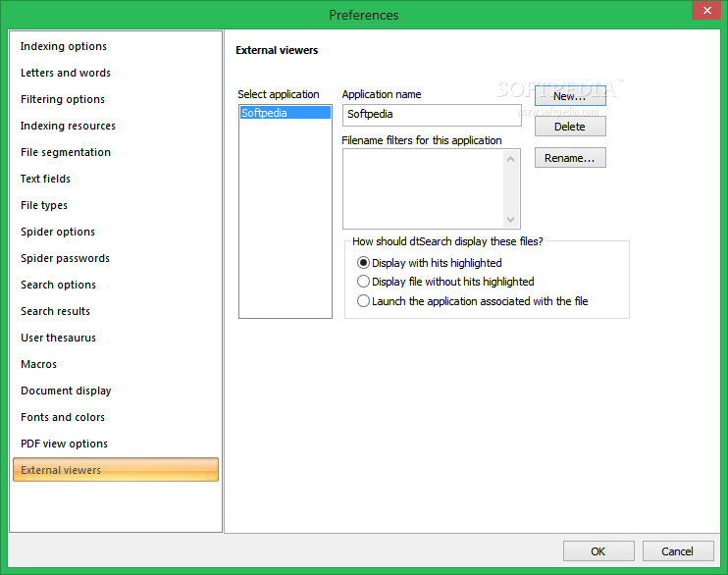Confirm preferences with OK
Screen dimensions: 728x575
(598, 550)
